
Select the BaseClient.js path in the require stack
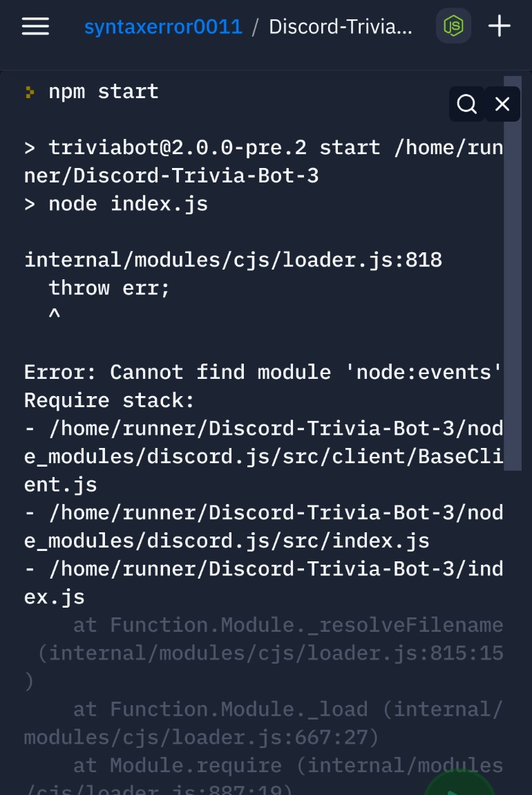[x=263, y=456]
